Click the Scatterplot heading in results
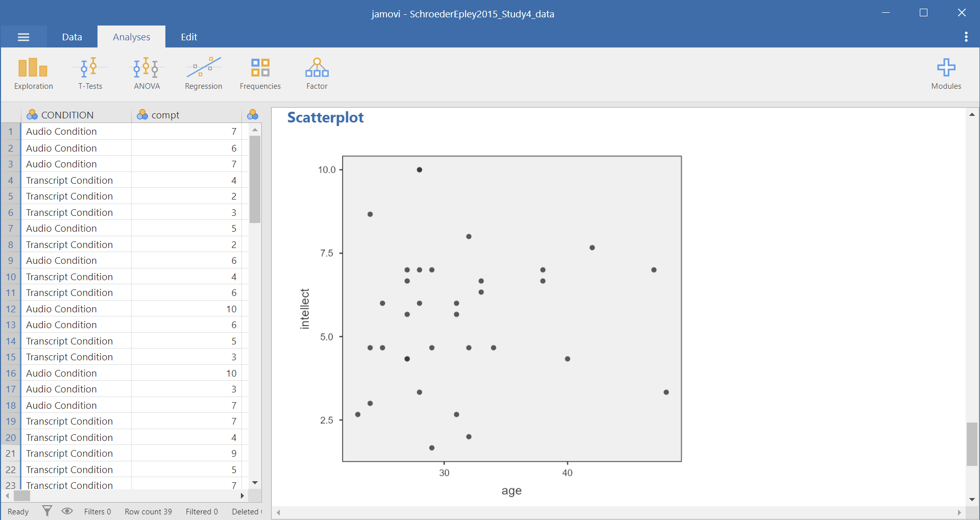Image resolution: width=980 pixels, height=520 pixels. (325, 117)
